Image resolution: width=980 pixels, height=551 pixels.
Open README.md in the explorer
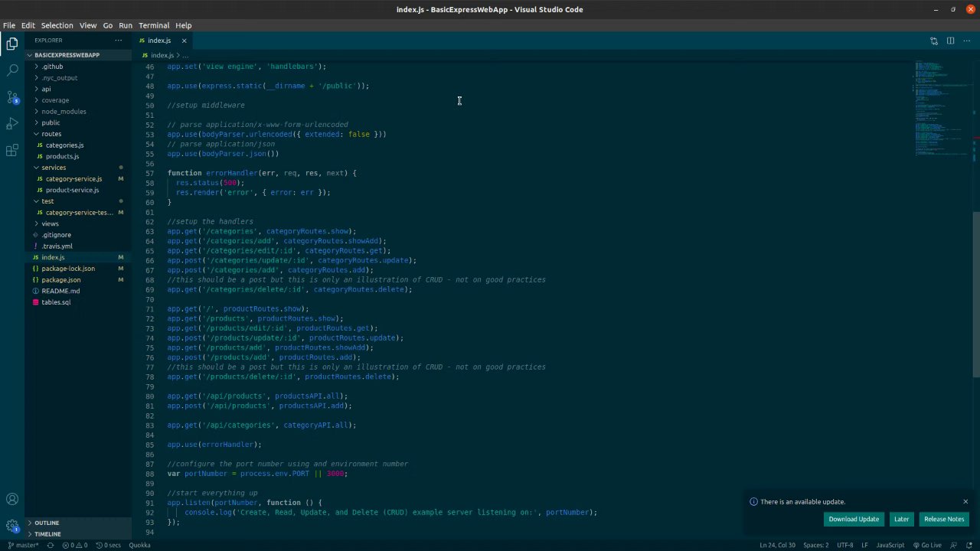click(60, 291)
